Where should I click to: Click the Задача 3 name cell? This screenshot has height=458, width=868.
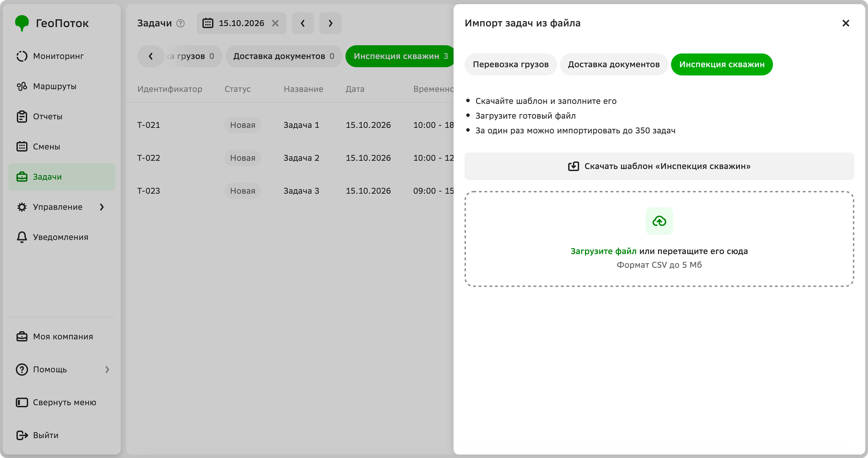pos(301,191)
